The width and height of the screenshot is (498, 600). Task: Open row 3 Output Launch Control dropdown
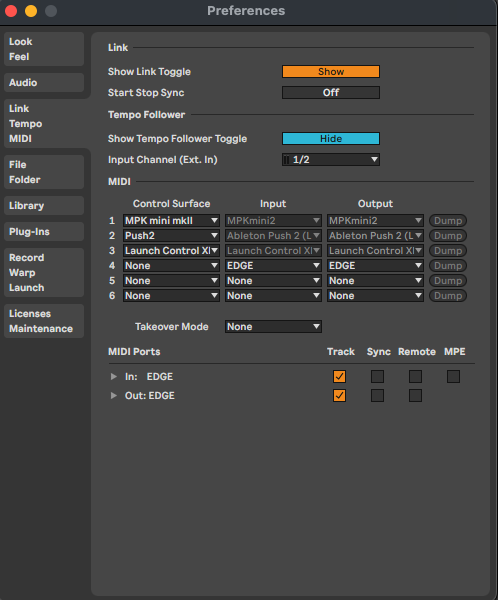pyautogui.click(x=375, y=251)
